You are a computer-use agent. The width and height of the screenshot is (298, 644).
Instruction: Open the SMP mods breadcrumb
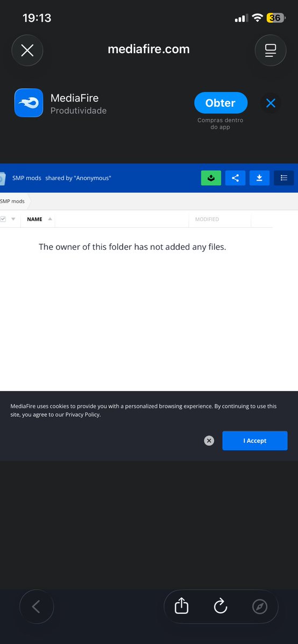click(x=12, y=201)
